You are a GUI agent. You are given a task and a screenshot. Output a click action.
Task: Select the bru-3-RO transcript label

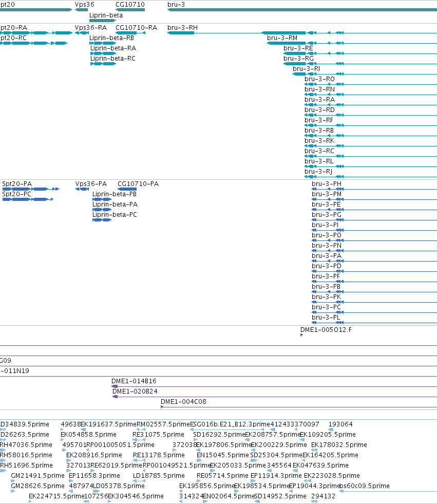pyautogui.click(x=320, y=79)
